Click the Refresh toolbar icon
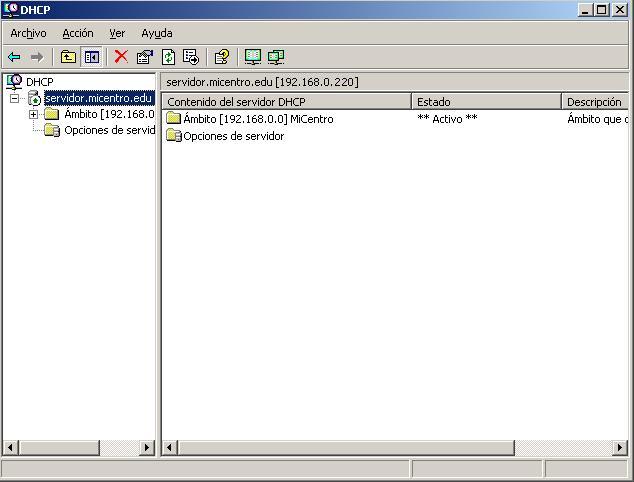This screenshot has height=482, width=634. click(168, 57)
